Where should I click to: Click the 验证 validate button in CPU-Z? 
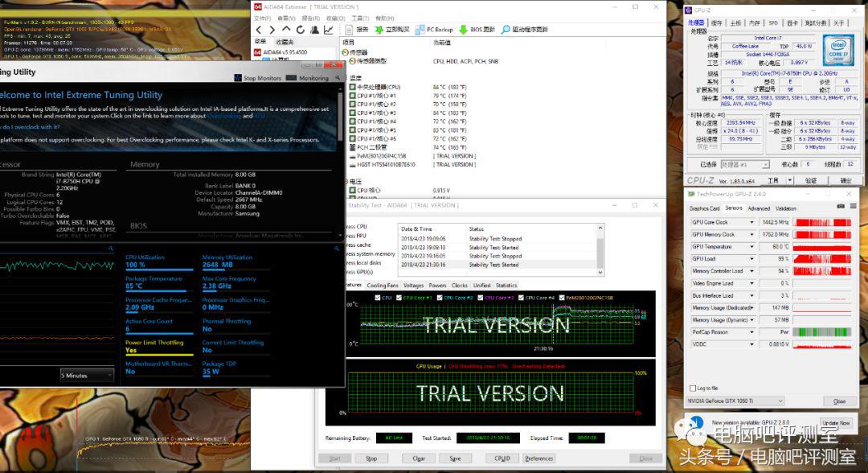click(x=811, y=180)
